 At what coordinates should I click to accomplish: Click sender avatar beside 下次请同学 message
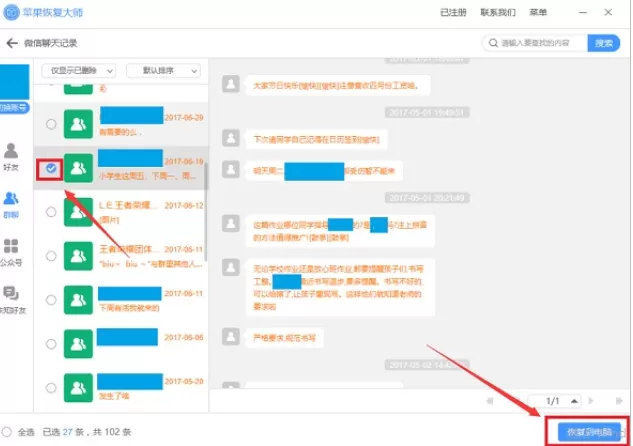pos(231,138)
